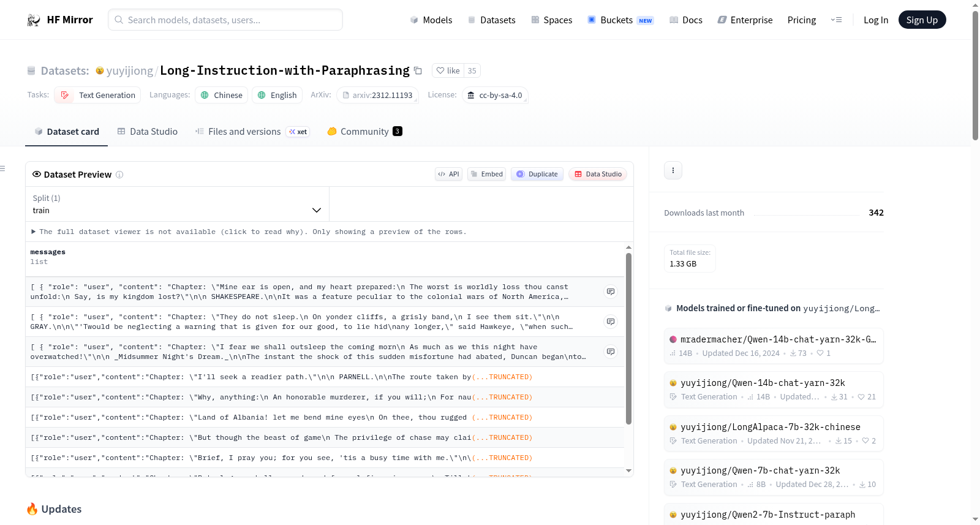Open the Enterprise nav item
The width and height of the screenshot is (980, 525).
point(745,20)
